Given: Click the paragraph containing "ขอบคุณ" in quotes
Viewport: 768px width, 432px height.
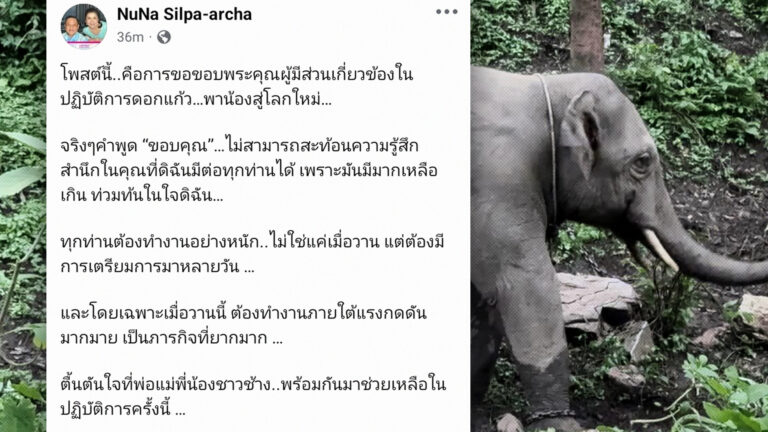Looking at the screenshot, I should (249, 170).
